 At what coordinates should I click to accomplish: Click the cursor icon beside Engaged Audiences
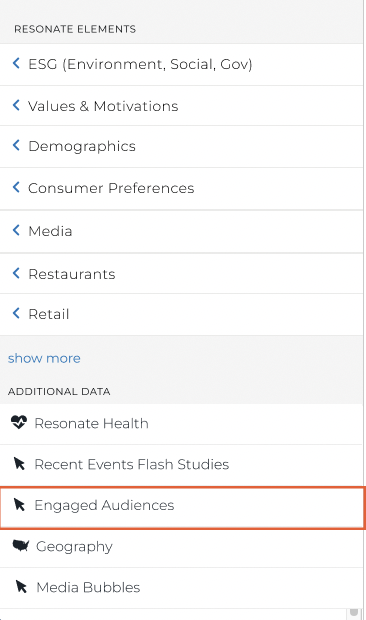tap(19, 505)
